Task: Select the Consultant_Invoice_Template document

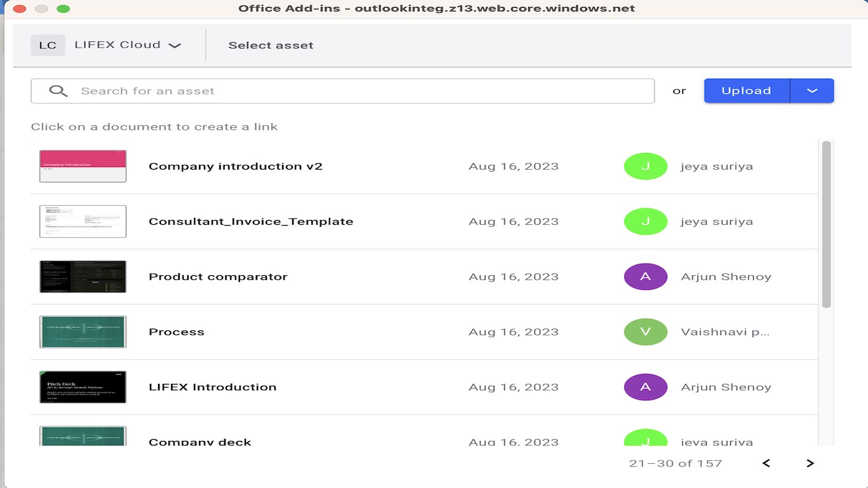Action: coord(251,222)
